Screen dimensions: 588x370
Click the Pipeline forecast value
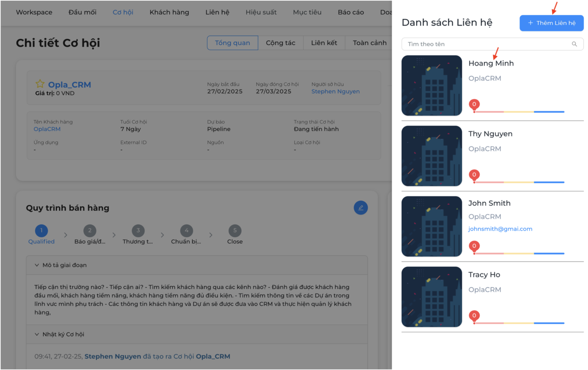[219, 129]
